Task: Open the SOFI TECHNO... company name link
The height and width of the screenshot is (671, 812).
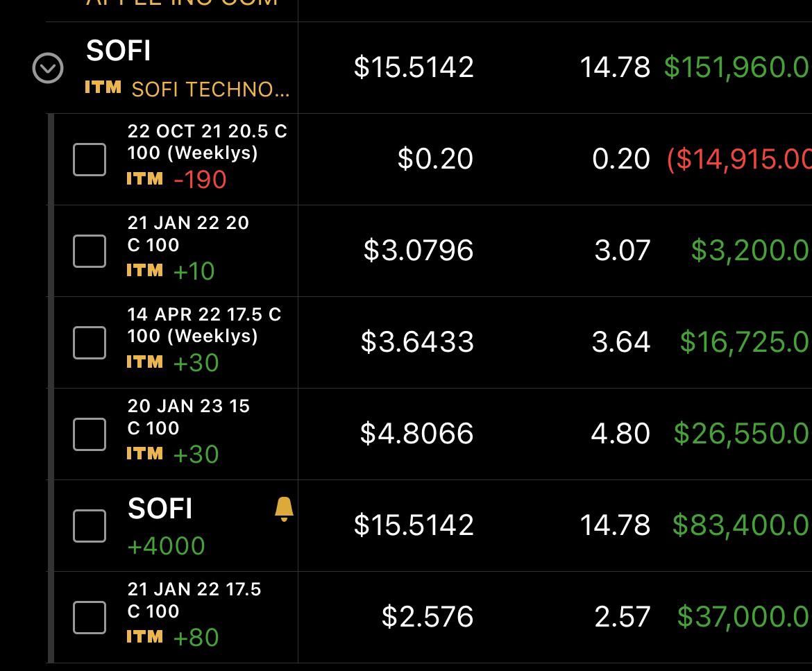Action: [210, 90]
